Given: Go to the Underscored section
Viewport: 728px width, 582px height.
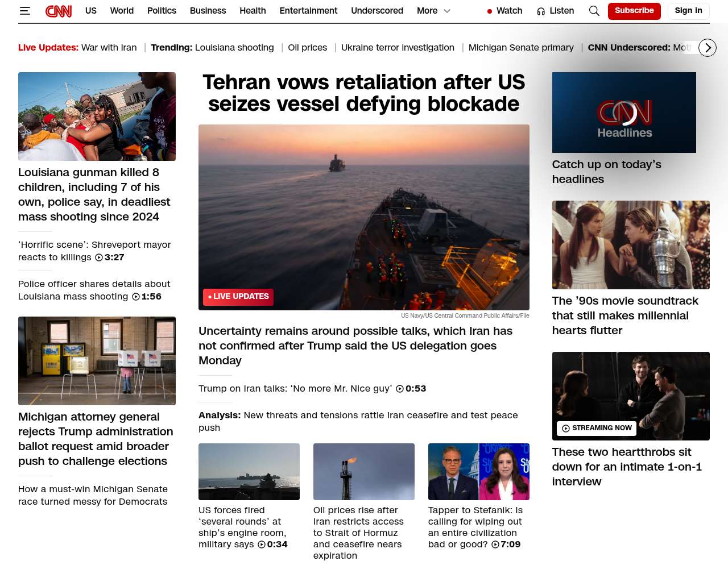Looking at the screenshot, I should (377, 11).
